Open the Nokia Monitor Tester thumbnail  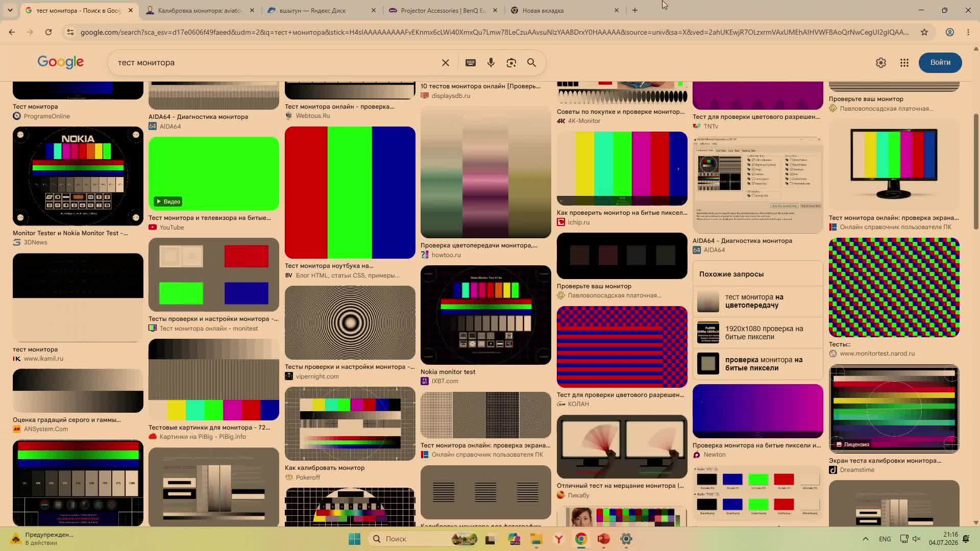click(78, 176)
